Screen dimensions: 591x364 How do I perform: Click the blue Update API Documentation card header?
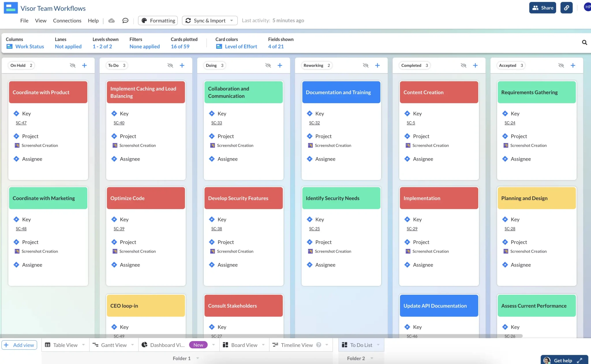(439, 305)
